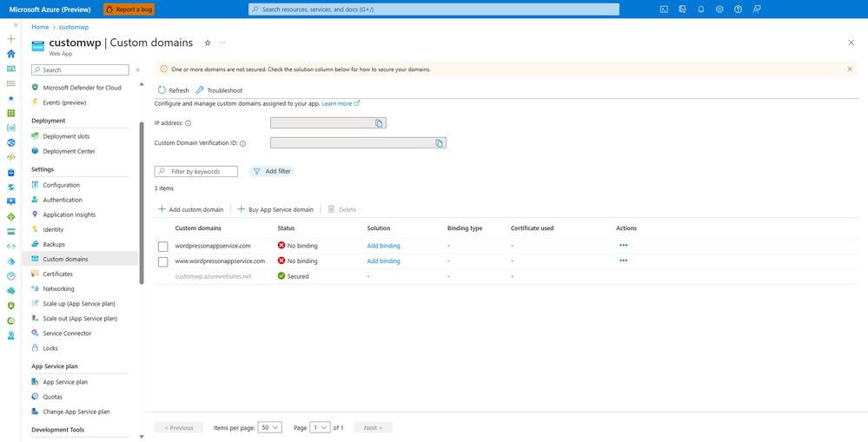The image size is (868, 442).
Task: Click Filter by keywords field
Action: point(196,171)
